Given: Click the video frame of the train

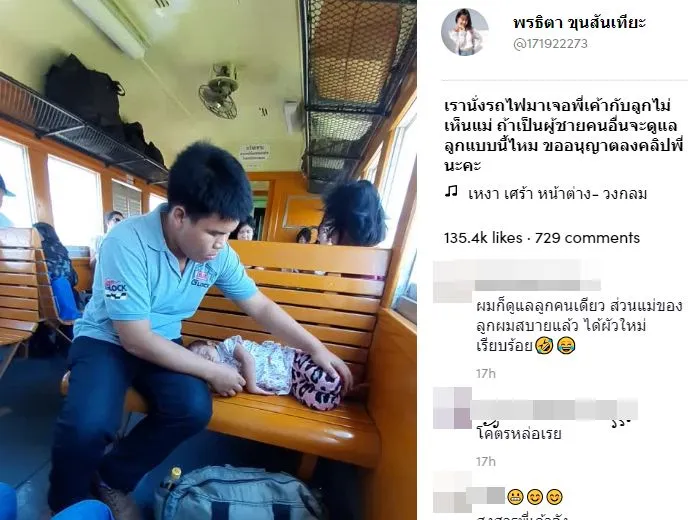Looking at the screenshot, I should [208, 260].
